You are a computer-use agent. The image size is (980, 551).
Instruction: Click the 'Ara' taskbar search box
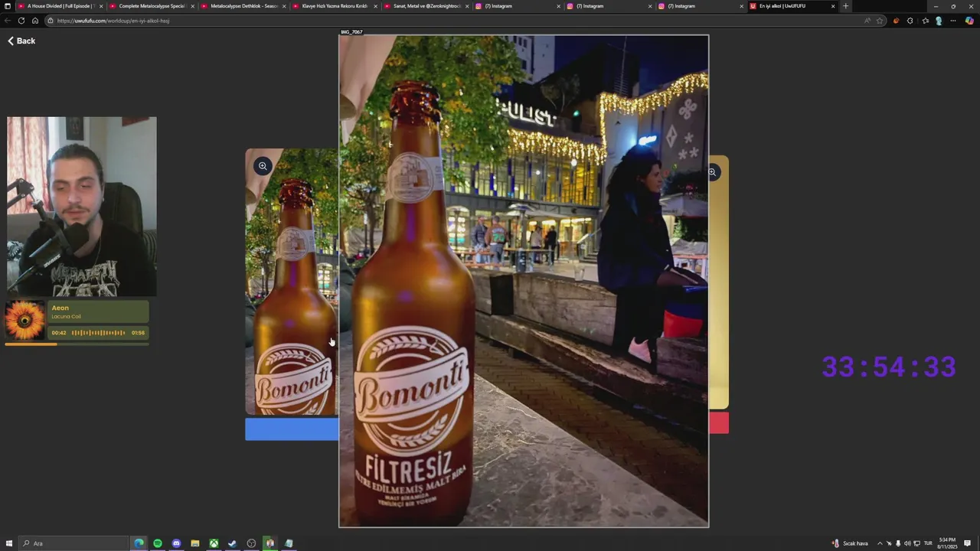tap(73, 543)
